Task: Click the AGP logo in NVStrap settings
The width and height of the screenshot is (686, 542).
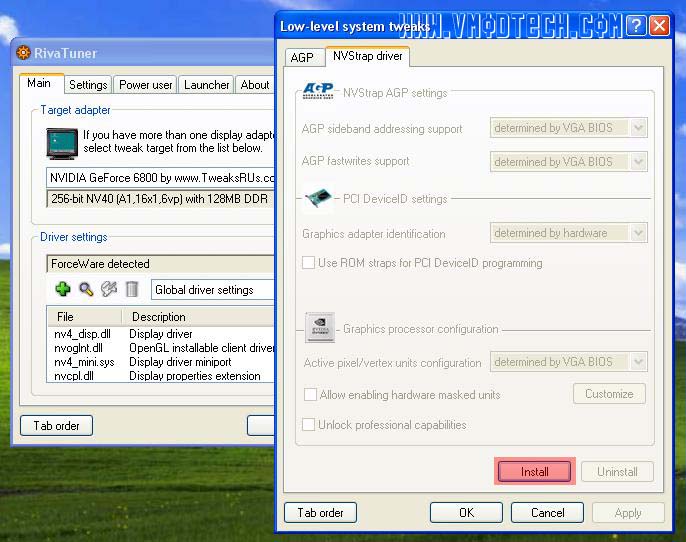Action: 318,91
